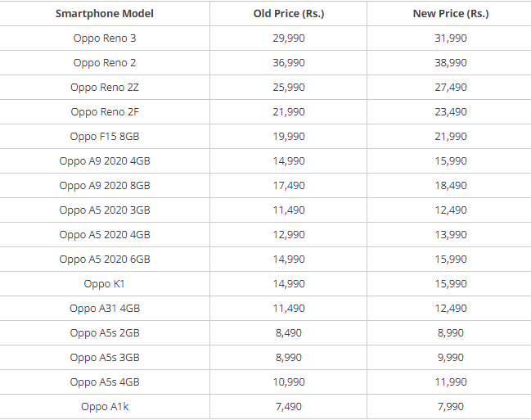This screenshot has width=531, height=420.
Task: Select Oppo Reno 2F model name
Action: click(105, 112)
